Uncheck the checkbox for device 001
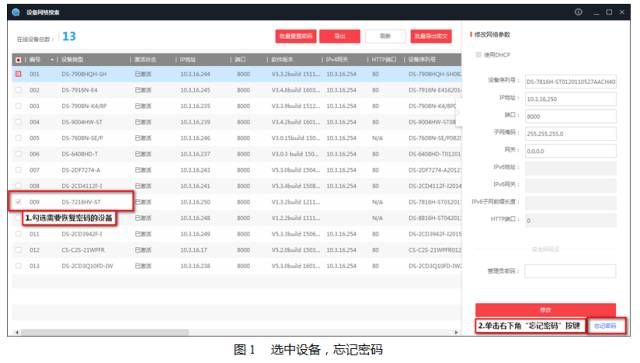The width and height of the screenshot is (640, 363). [x=18, y=74]
